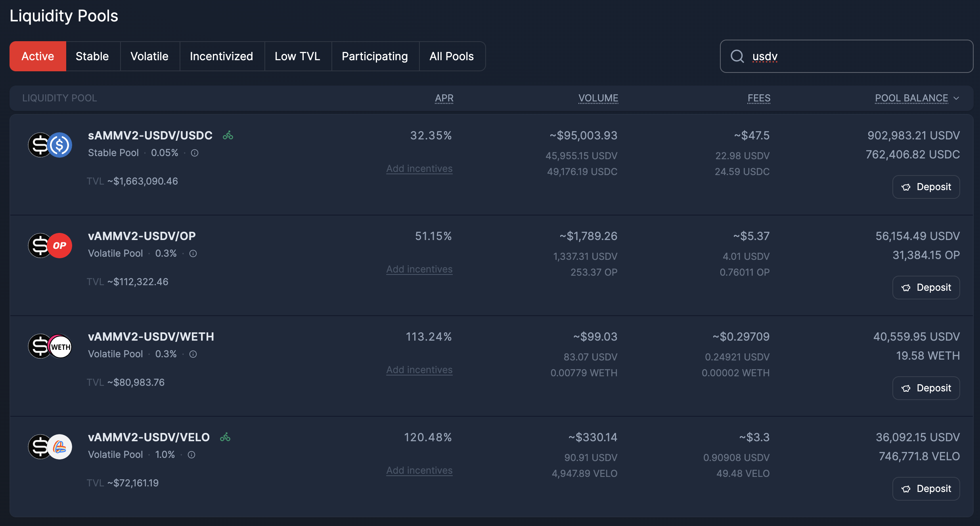Viewport: 980px width, 526px height.
Task: Select the Volatile pools filter tab
Action: pos(149,56)
